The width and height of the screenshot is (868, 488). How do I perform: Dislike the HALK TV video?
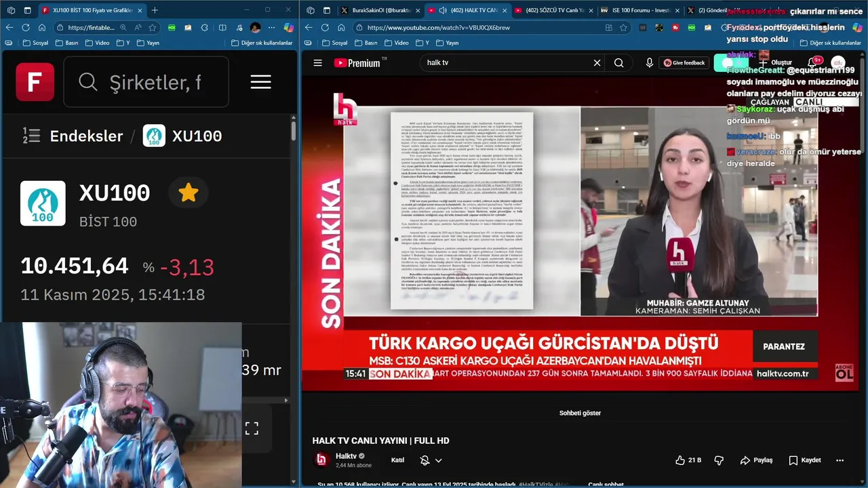[719, 460]
